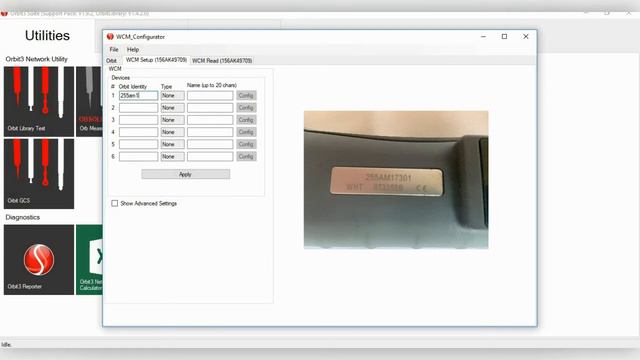Open the Type dropdown for device 3

click(x=172, y=120)
